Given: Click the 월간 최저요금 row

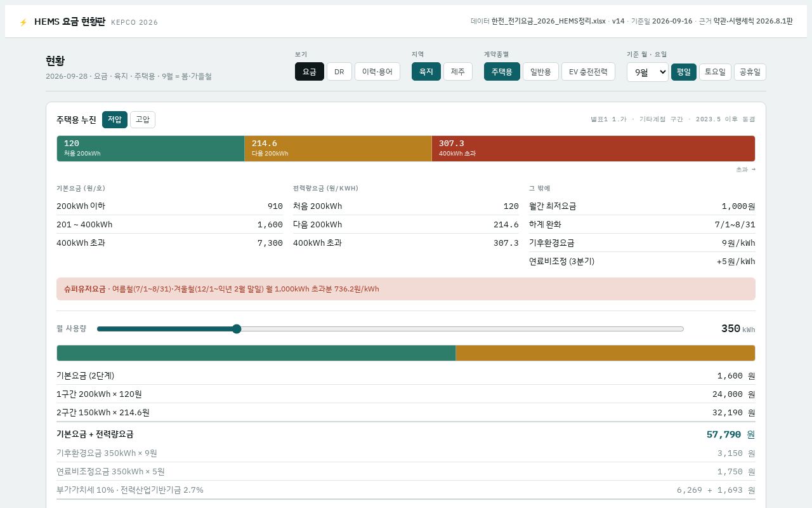Looking at the screenshot, I should (642, 206).
